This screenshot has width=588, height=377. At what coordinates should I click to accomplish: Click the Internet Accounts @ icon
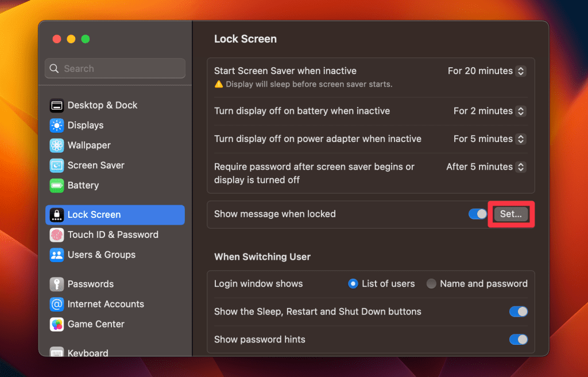[x=57, y=305]
